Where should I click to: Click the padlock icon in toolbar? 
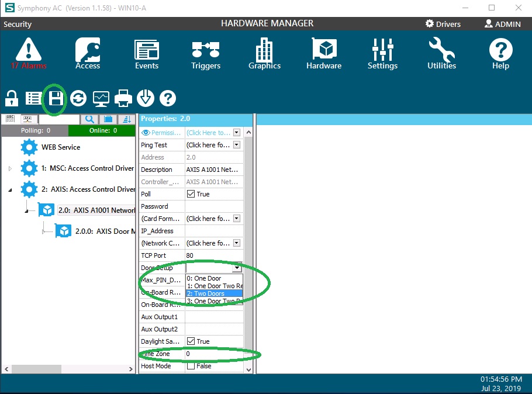(12, 98)
